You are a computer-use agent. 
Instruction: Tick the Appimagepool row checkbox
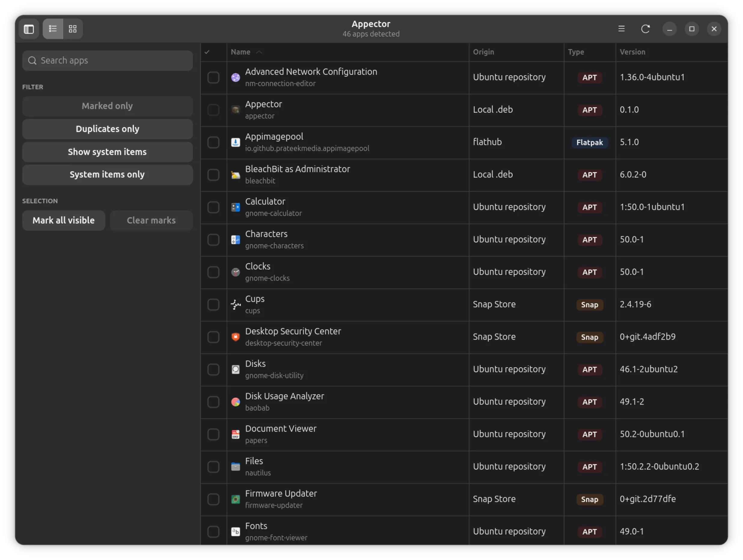(213, 142)
